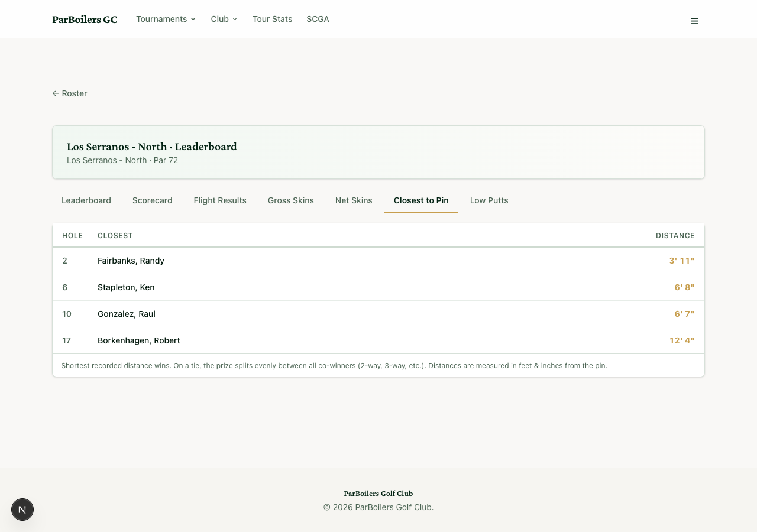Open the Low Putts tab
This screenshot has height=532, width=757.
pyautogui.click(x=489, y=200)
